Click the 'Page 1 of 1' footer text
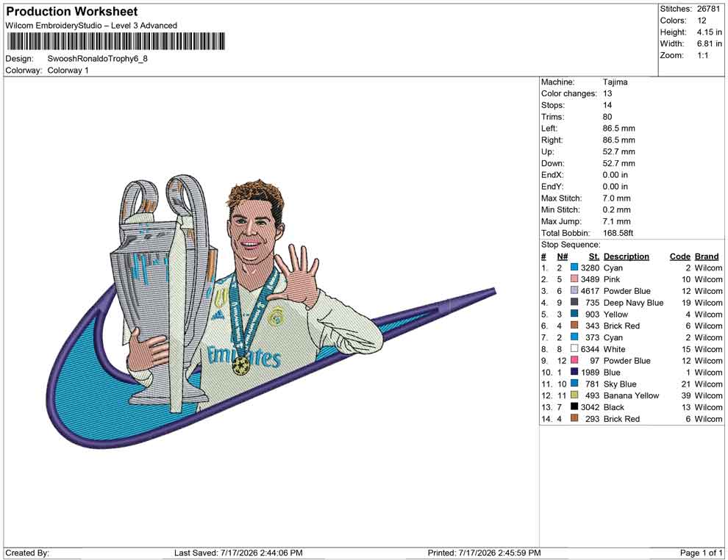The image size is (728, 560). 701,553
